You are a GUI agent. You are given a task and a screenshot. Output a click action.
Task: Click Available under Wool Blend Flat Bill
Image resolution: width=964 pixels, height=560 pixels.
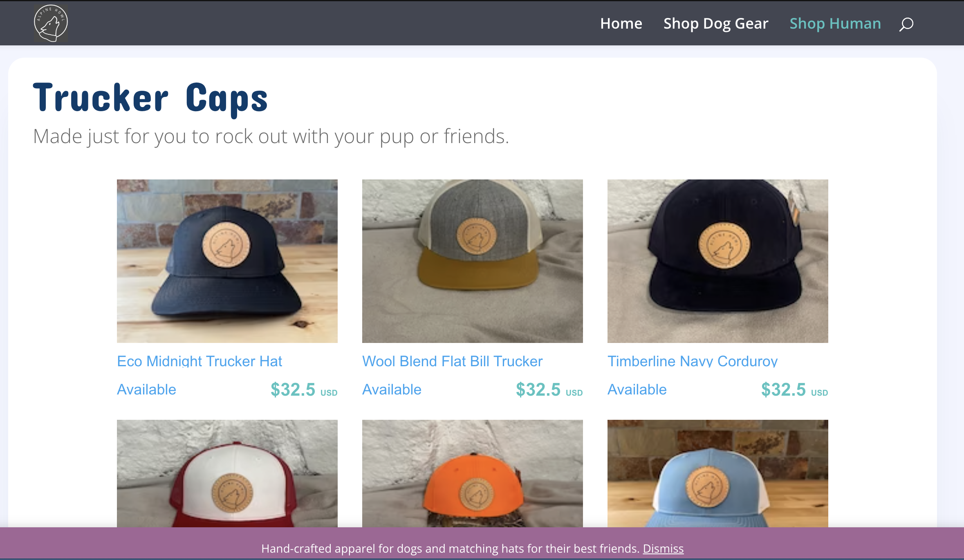click(392, 390)
